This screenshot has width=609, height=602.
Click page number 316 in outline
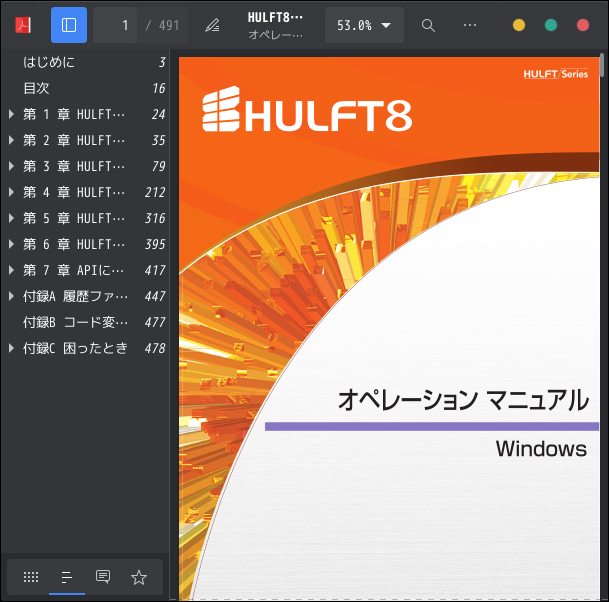click(x=155, y=218)
